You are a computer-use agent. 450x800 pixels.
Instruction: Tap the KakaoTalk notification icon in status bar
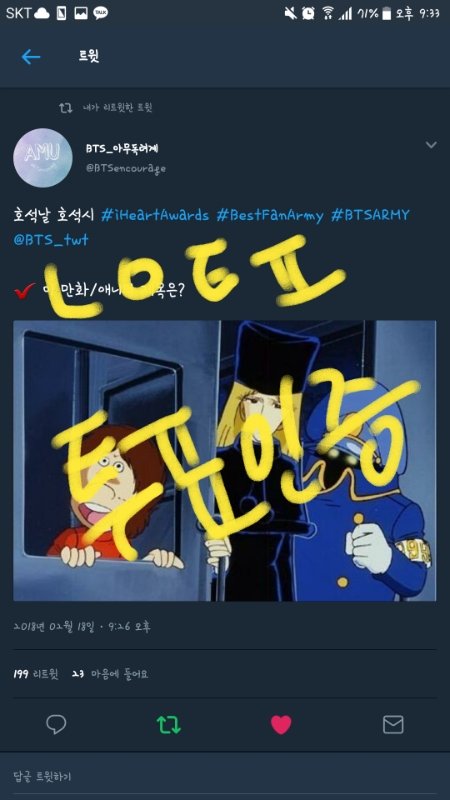click(x=101, y=14)
